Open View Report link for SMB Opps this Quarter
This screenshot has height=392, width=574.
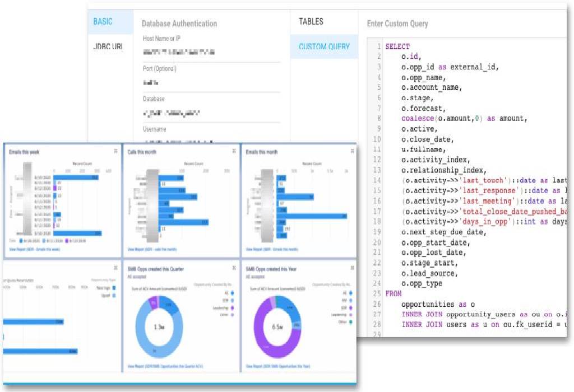pyautogui.click(x=165, y=366)
